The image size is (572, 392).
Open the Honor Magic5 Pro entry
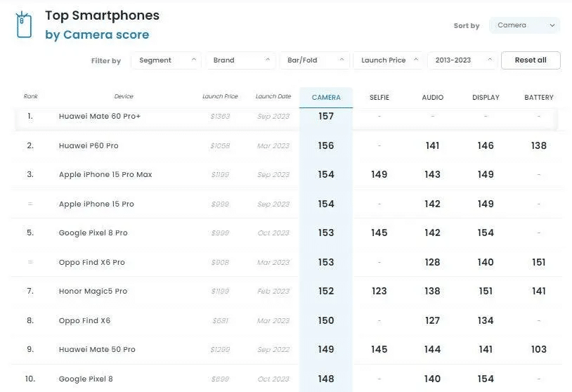click(93, 291)
